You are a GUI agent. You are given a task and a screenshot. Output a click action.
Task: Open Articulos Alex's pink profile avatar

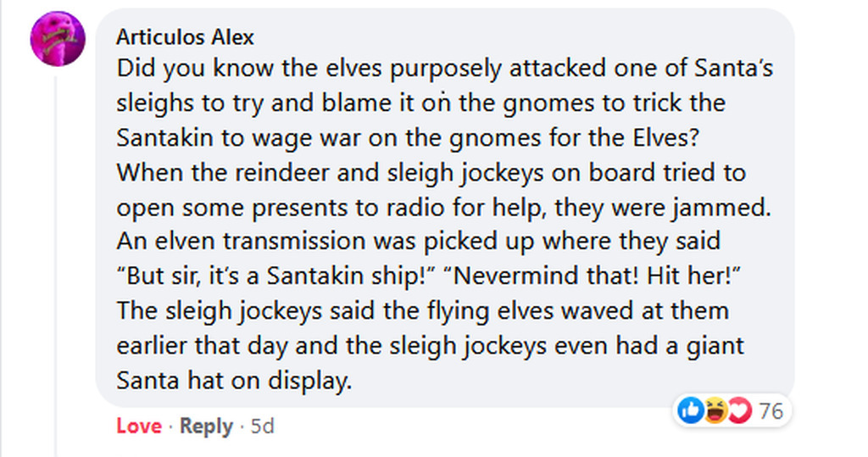(x=58, y=39)
